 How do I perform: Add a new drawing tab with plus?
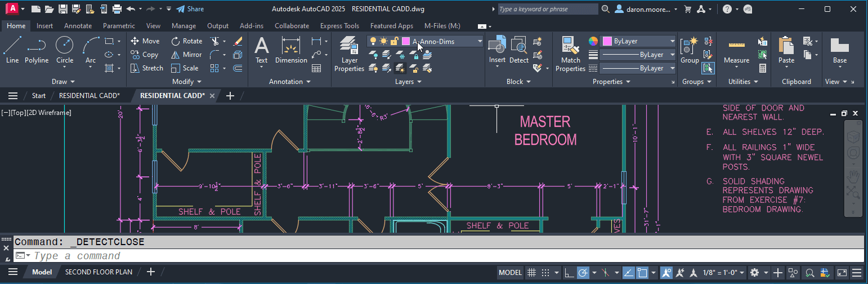pos(230,96)
